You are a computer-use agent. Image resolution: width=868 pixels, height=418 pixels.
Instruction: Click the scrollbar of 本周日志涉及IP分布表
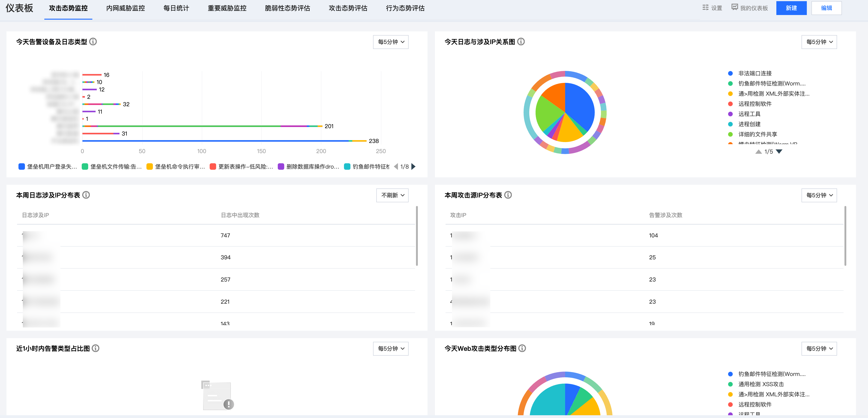coord(417,236)
